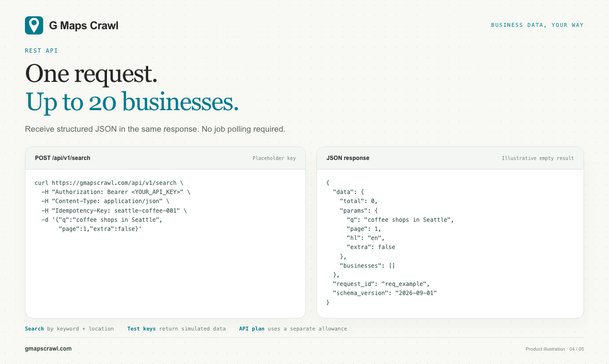Click the "Product illustration · 04 / 05" caption
The width and height of the screenshot is (609, 364).
(555, 349)
